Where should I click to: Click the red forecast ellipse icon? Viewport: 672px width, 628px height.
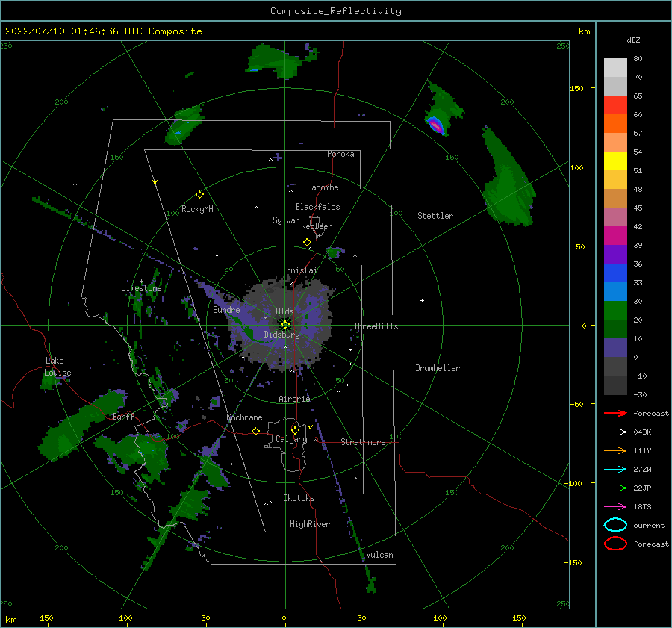(615, 544)
